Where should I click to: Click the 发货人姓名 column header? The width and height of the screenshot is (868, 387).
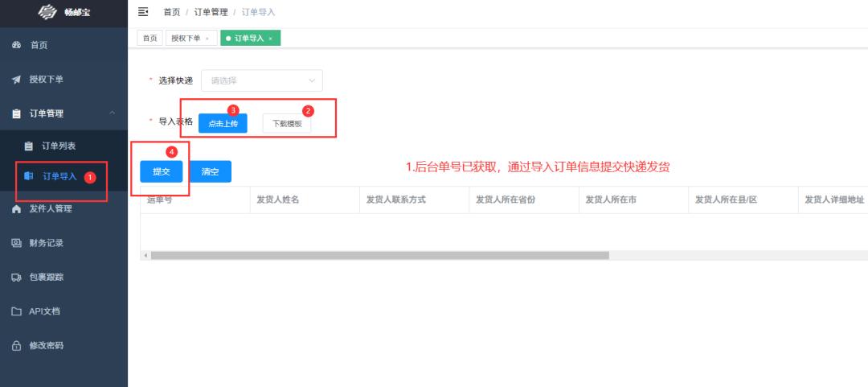pyautogui.click(x=305, y=200)
